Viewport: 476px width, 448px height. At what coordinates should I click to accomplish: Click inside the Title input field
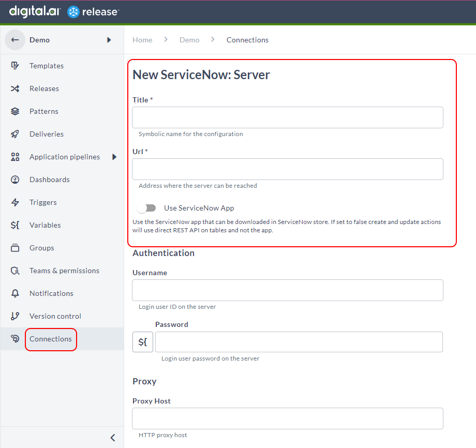click(288, 117)
